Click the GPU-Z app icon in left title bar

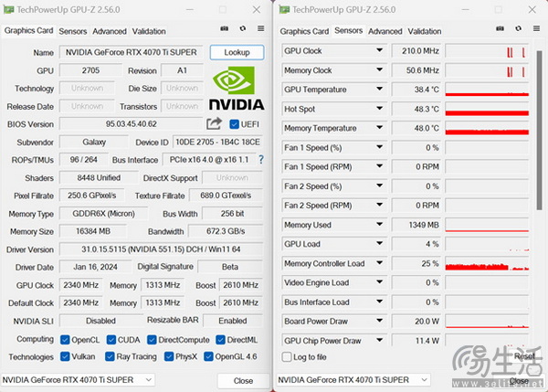[9, 9]
